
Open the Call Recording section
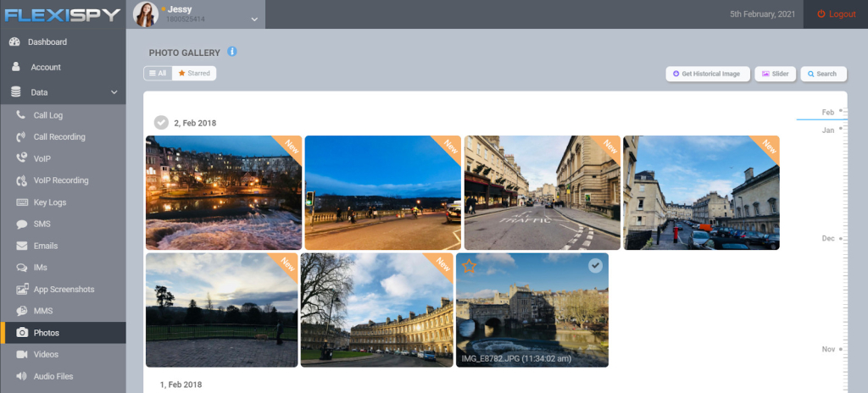tap(58, 137)
